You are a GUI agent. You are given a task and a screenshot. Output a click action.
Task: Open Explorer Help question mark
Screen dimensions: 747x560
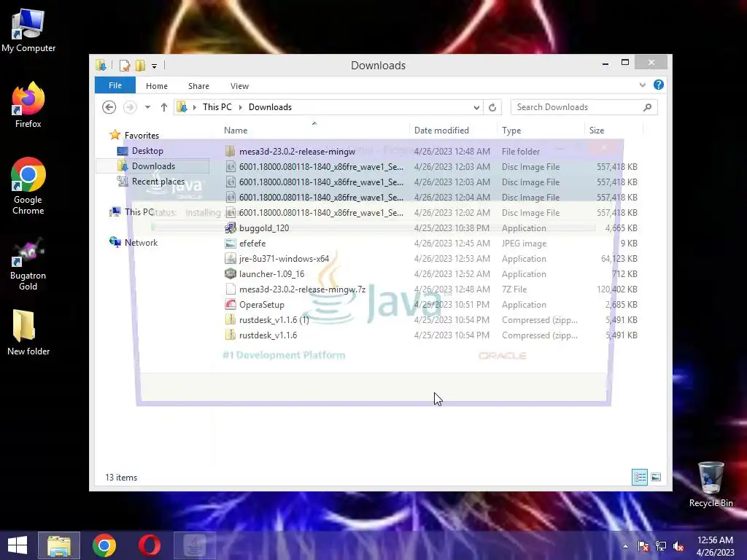(659, 85)
